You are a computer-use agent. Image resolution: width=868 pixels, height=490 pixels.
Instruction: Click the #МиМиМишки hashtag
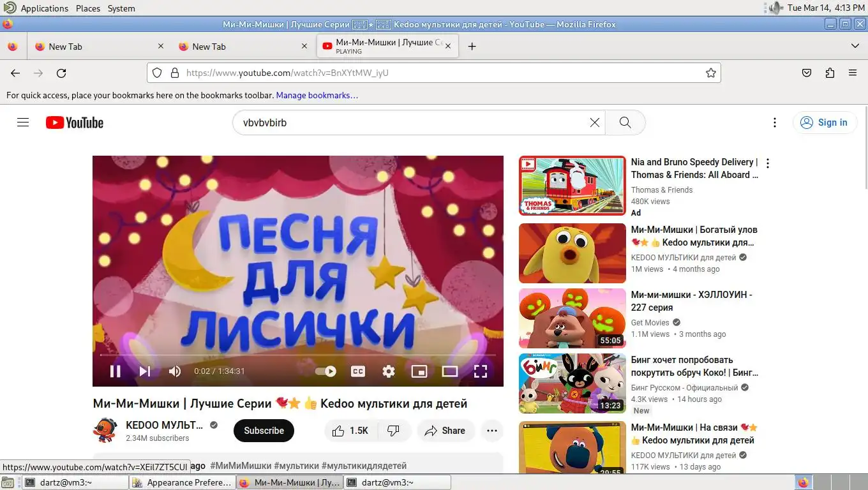[x=241, y=466]
